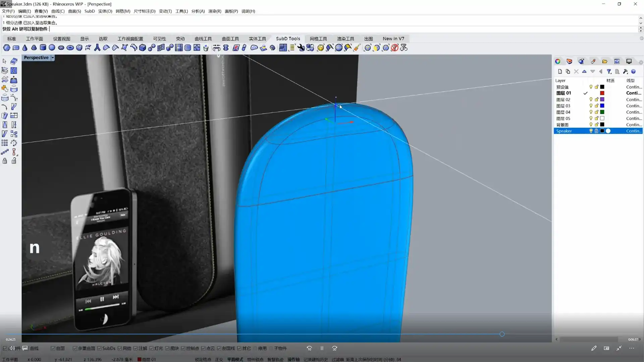Viewport: 644px width, 362px height.
Task: Click the SubD sphere primitive icon
Action: (52, 48)
